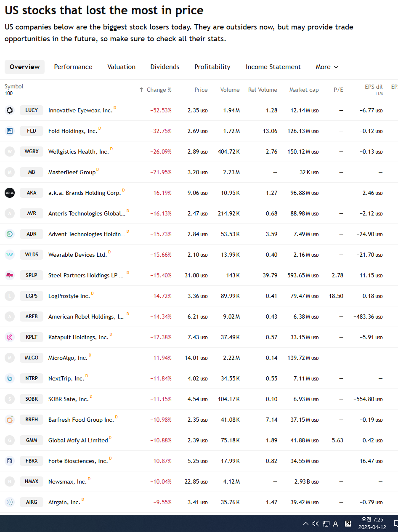Click the Steel Partners logo icon
398x532 pixels.
(x=10, y=275)
